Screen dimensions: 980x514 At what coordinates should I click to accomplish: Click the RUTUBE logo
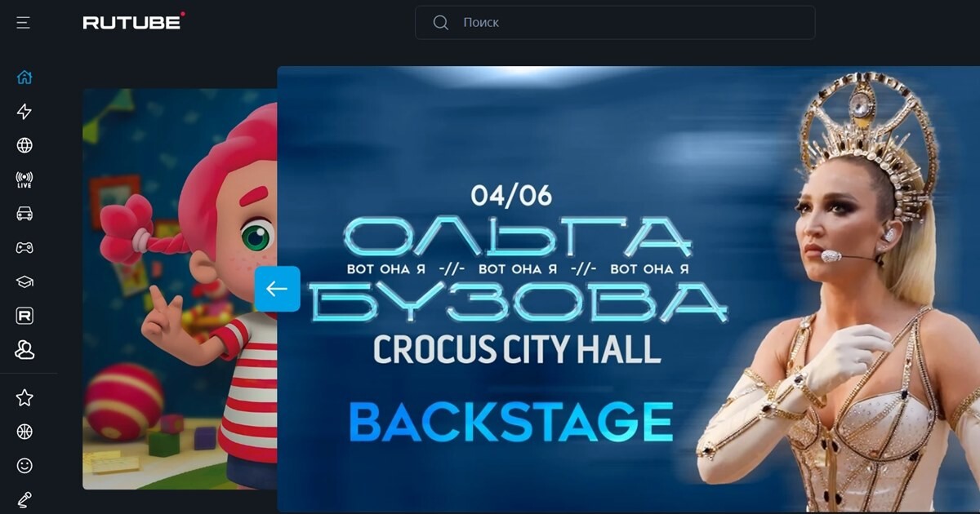tap(134, 22)
